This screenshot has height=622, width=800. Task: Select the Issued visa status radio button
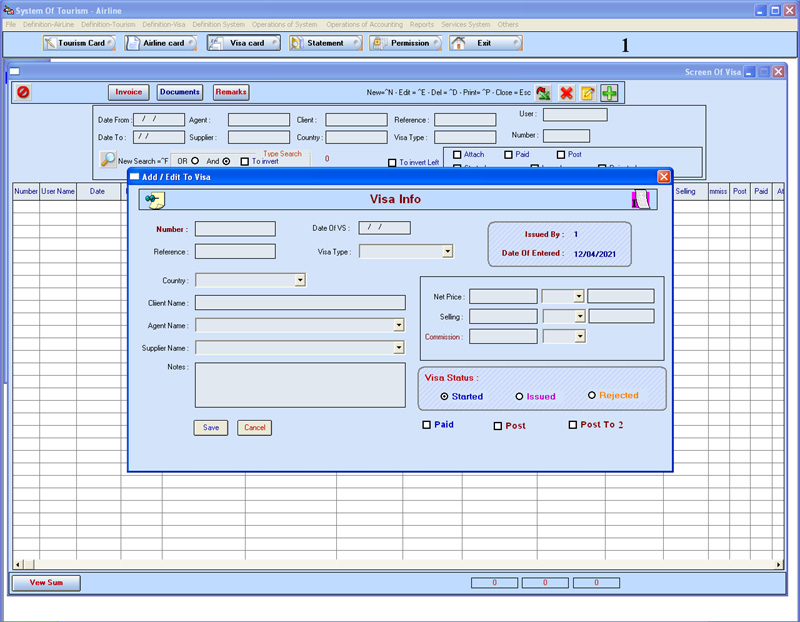tap(519, 396)
